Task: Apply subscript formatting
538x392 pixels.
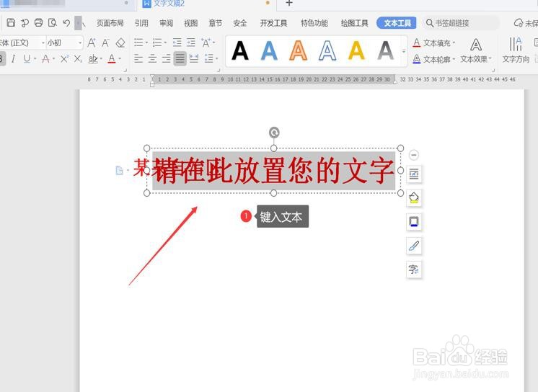Action: (x=78, y=59)
